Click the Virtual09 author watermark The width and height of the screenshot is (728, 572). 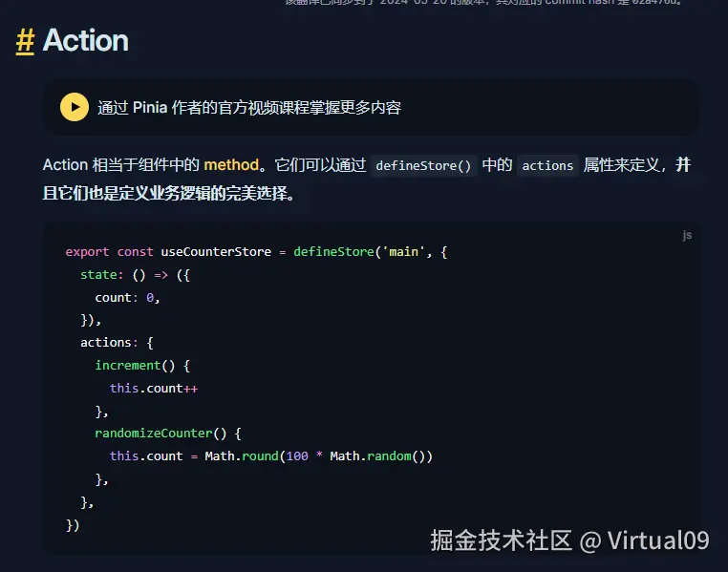[658, 540]
